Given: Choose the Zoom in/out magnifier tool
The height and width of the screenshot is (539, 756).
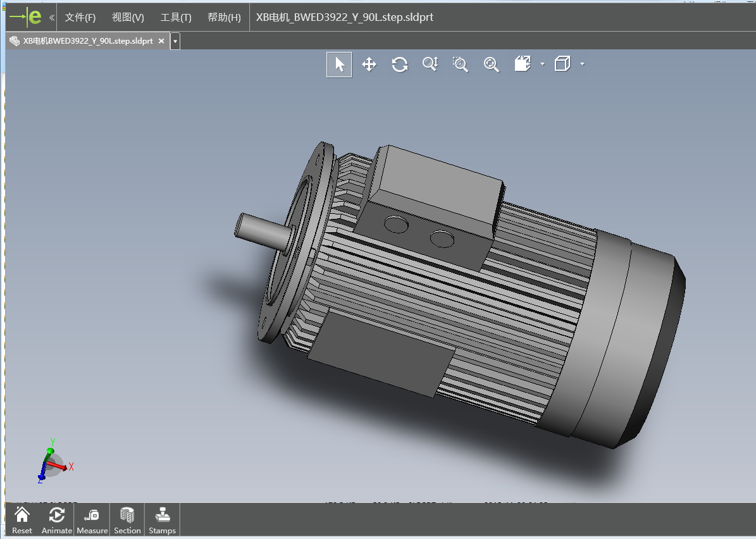Looking at the screenshot, I should (430, 65).
